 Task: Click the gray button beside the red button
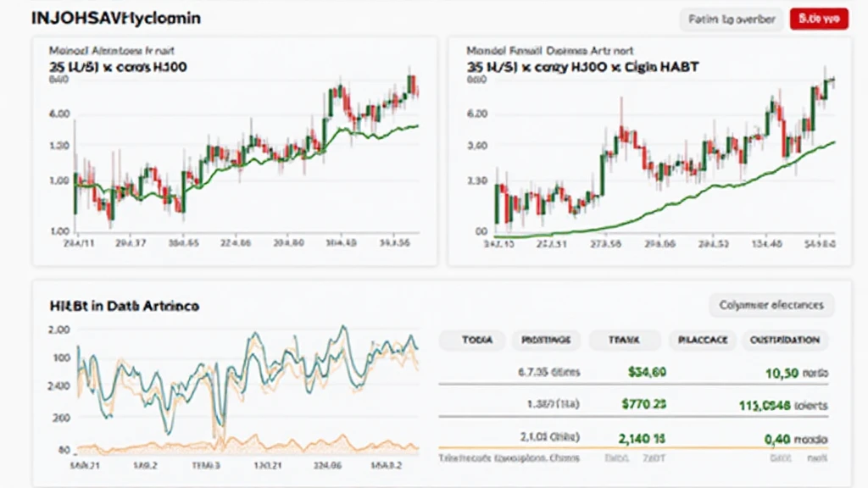[x=731, y=19]
